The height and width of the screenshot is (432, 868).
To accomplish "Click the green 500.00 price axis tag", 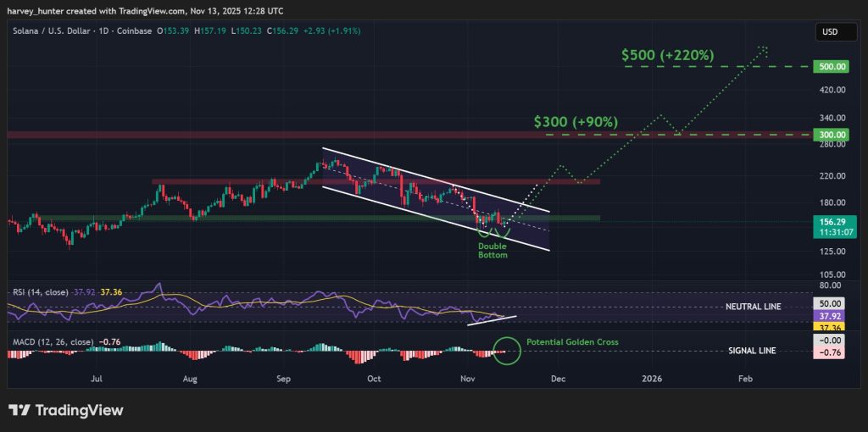I will tap(829, 66).
